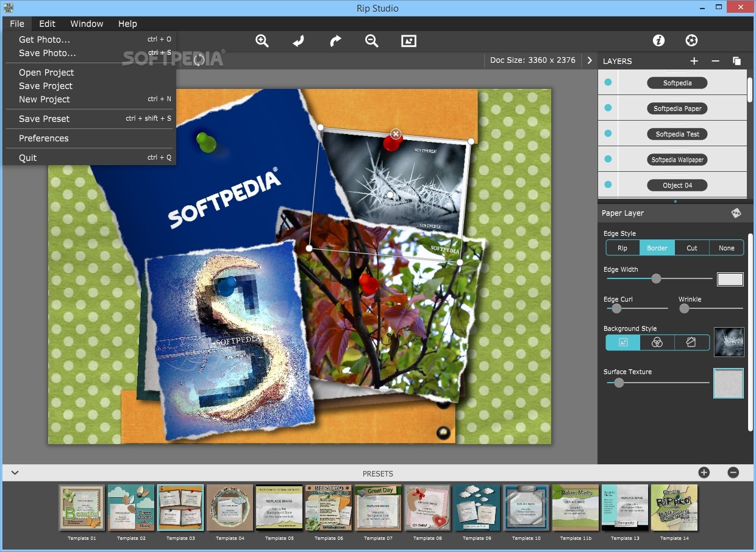Screen dimensions: 756x552
Task: Click the randomize dice icon in Paper Layer
Action: pyautogui.click(x=736, y=213)
